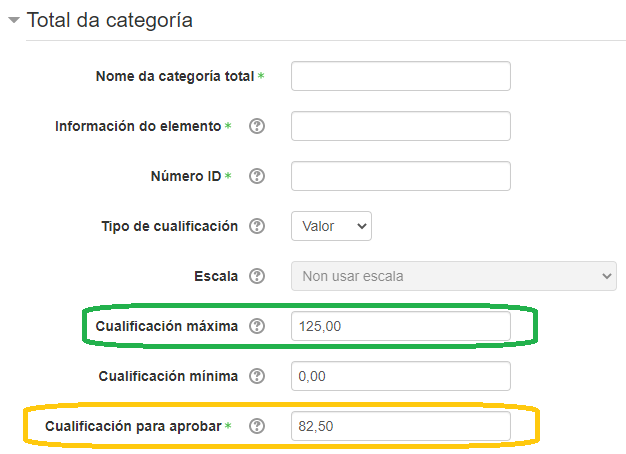The height and width of the screenshot is (454, 626).
Task: Click the Cualificación para aprobar field
Action: tap(400, 426)
